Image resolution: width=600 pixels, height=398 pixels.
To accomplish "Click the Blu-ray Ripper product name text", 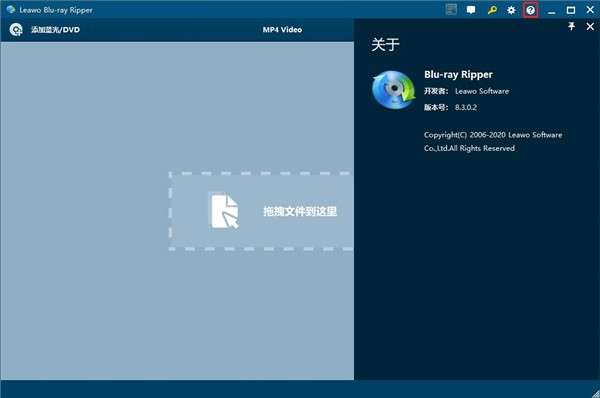I will (x=458, y=74).
